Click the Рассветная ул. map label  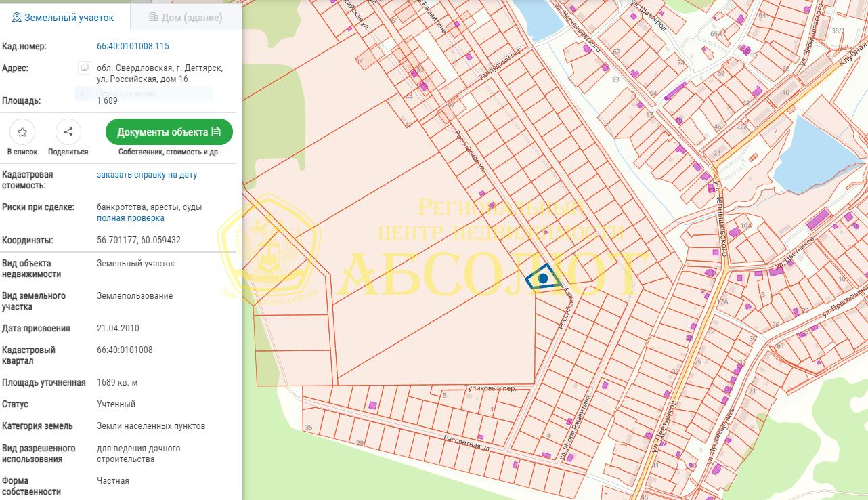click(466, 442)
